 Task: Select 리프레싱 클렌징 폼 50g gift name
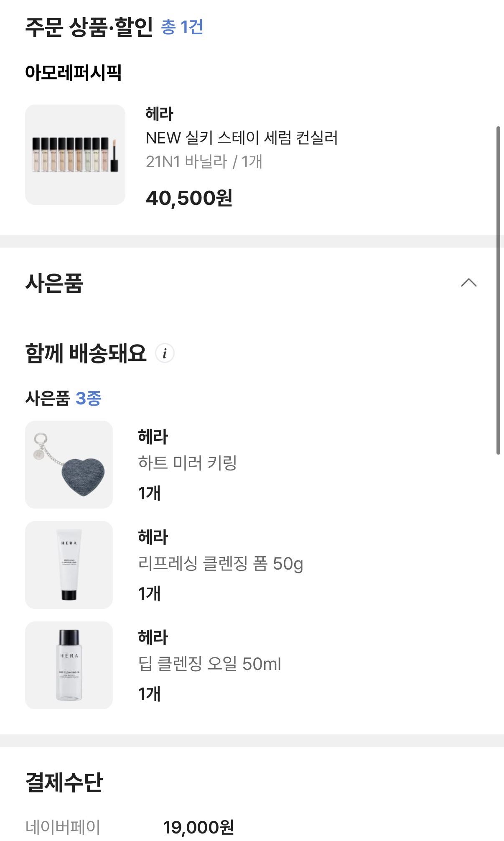click(x=220, y=563)
